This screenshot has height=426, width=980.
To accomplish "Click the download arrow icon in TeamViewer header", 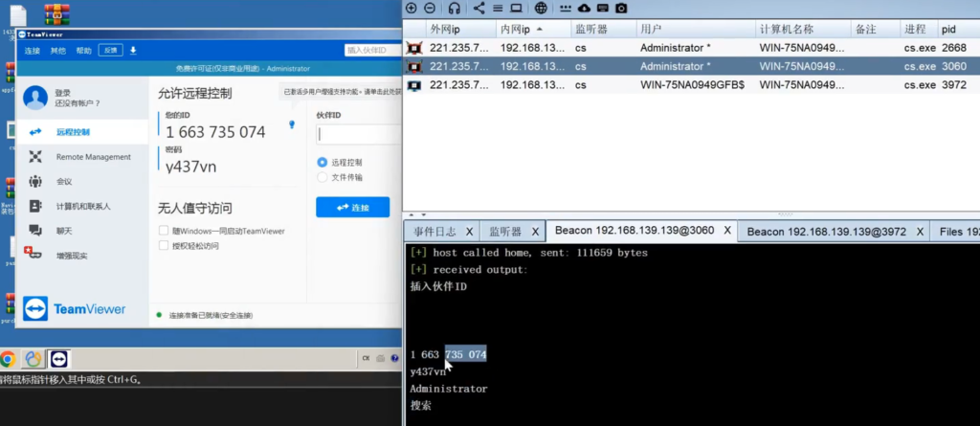I will [133, 50].
